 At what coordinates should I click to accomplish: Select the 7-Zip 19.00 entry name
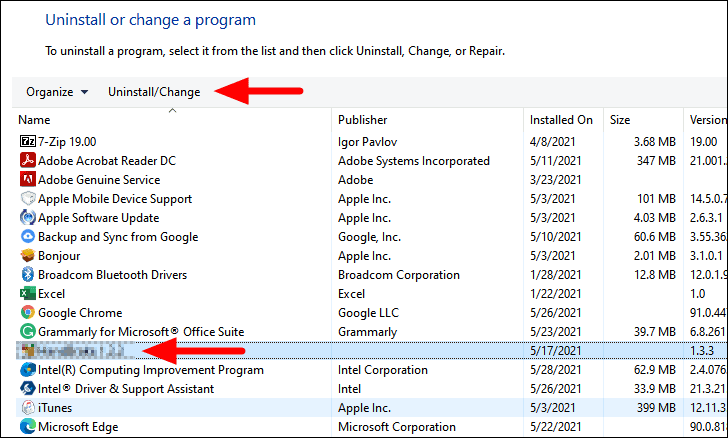(x=67, y=141)
